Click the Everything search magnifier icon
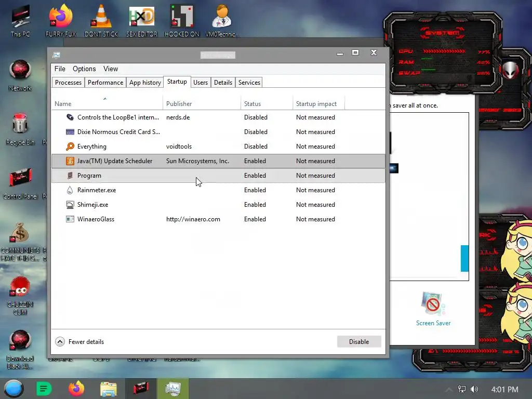Image resolution: width=532 pixels, height=399 pixels. click(70, 147)
